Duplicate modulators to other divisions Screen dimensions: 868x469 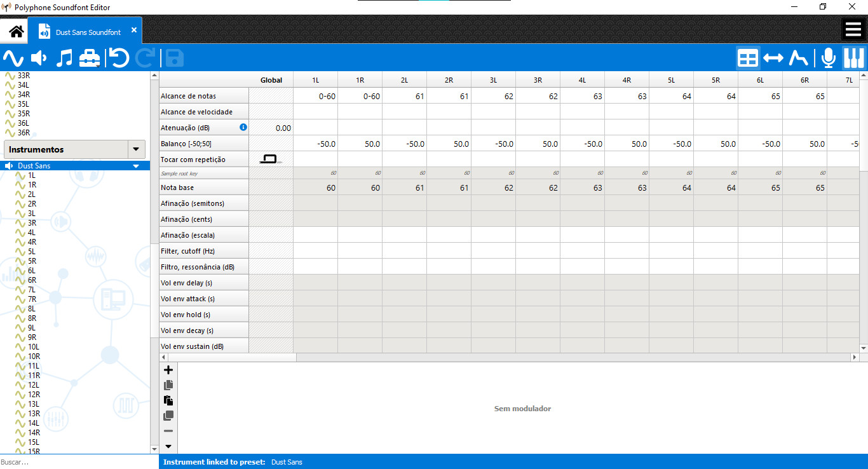tap(168, 416)
